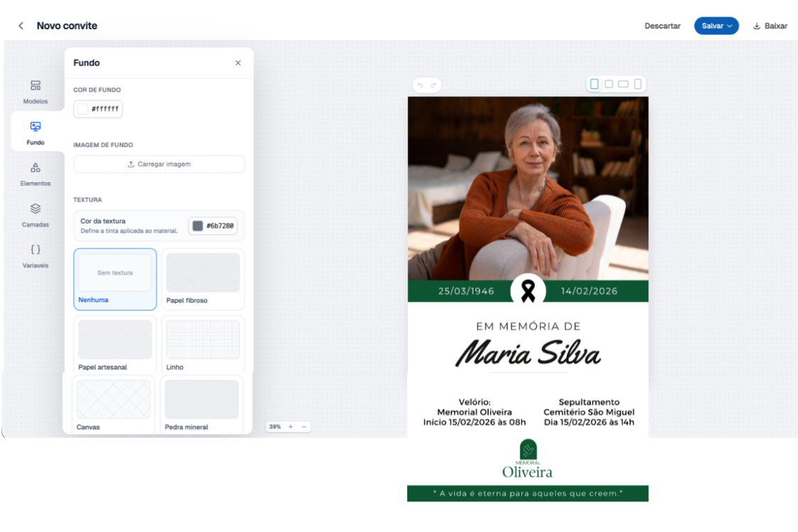Viewport: 798px width, 532px height.
Task: Zoom out with the minus icon
Action: click(304, 426)
